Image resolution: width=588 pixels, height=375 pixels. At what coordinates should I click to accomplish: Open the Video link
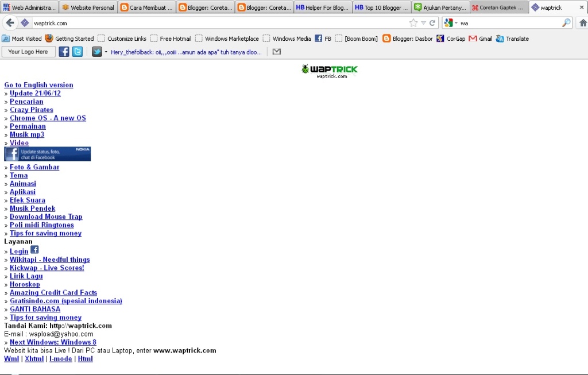coord(19,142)
